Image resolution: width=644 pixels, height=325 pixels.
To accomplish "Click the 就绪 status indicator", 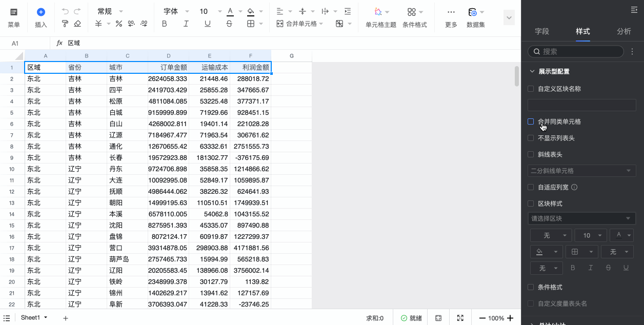I will click(411, 318).
